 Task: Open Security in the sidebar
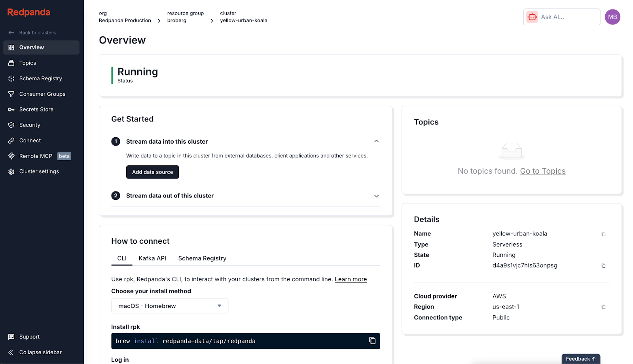click(41, 125)
